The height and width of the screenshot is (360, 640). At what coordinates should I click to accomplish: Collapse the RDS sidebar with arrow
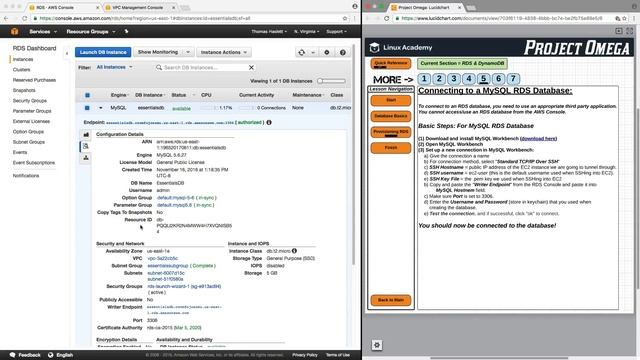pos(67,53)
